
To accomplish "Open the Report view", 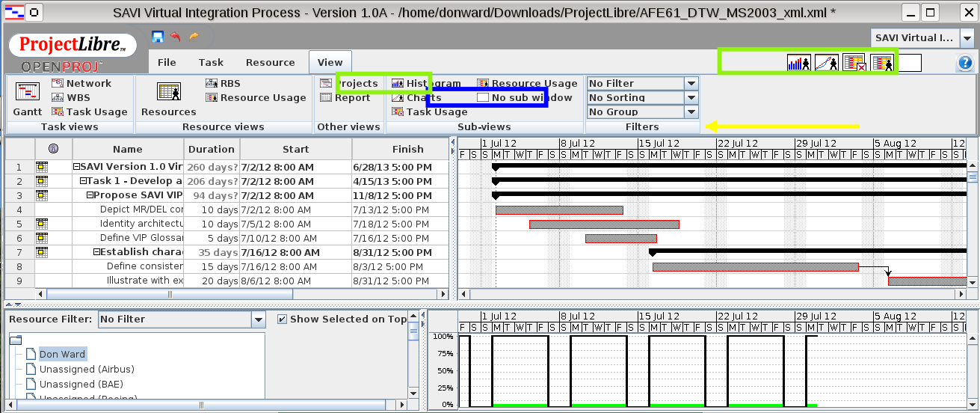I will click(x=345, y=97).
